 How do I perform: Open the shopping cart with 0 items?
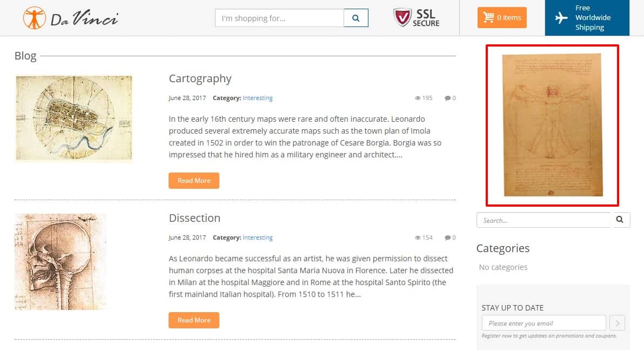click(x=502, y=18)
